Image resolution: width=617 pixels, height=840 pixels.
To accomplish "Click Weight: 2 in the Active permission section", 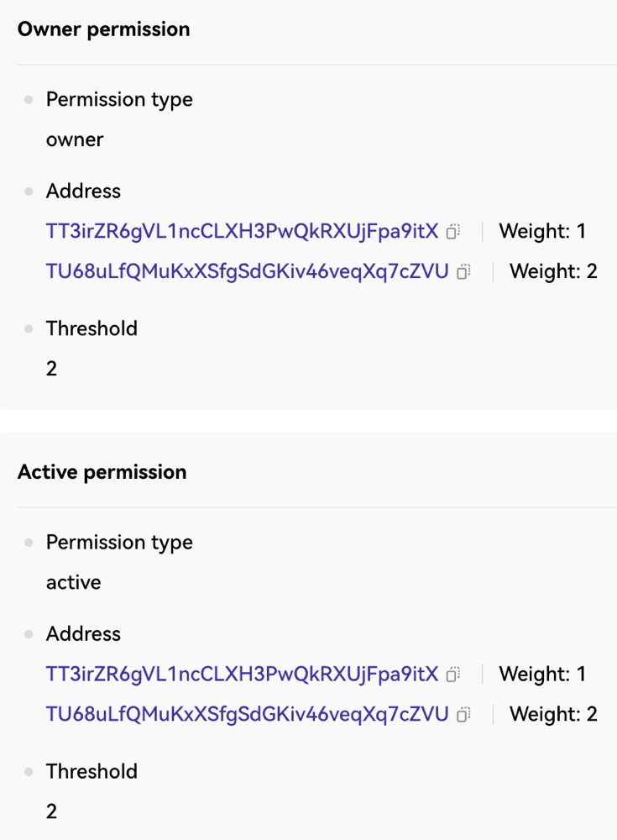I will [x=553, y=714].
